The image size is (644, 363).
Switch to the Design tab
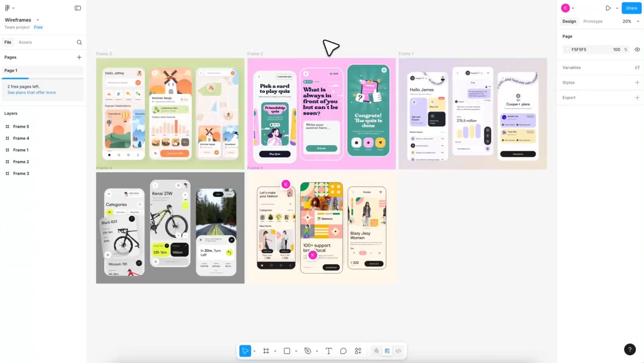[x=569, y=21]
